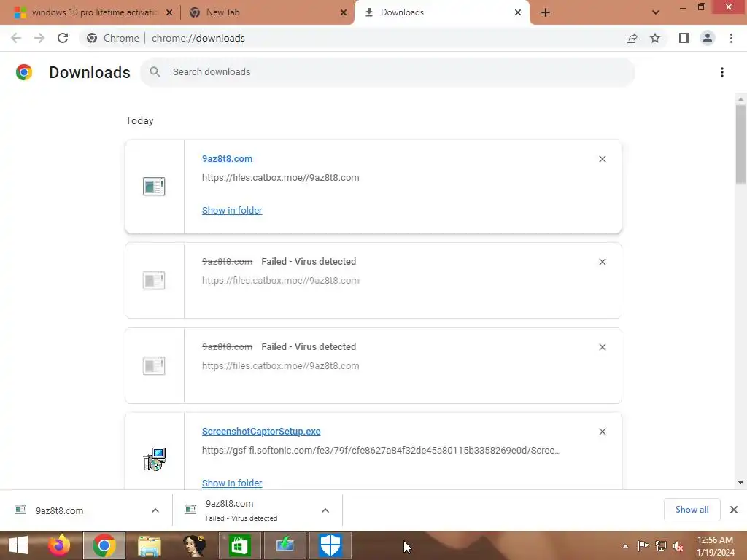Click Chrome taskbar icon

[104, 545]
